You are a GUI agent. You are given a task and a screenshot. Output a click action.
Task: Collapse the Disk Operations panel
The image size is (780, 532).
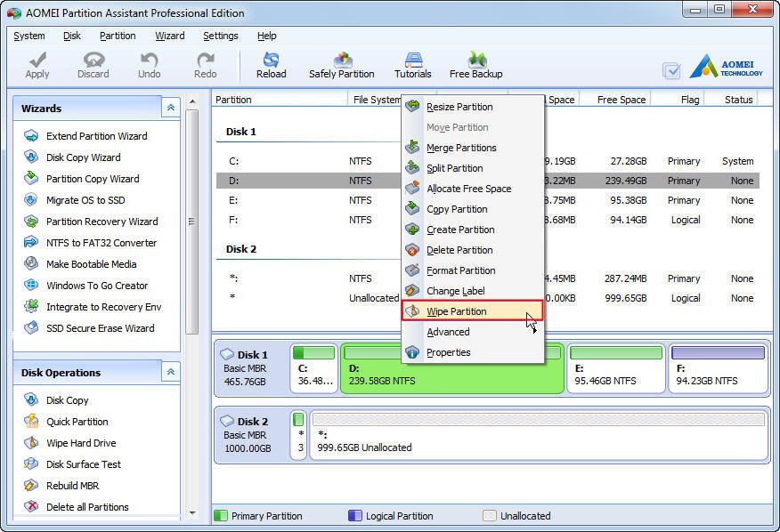click(x=171, y=372)
